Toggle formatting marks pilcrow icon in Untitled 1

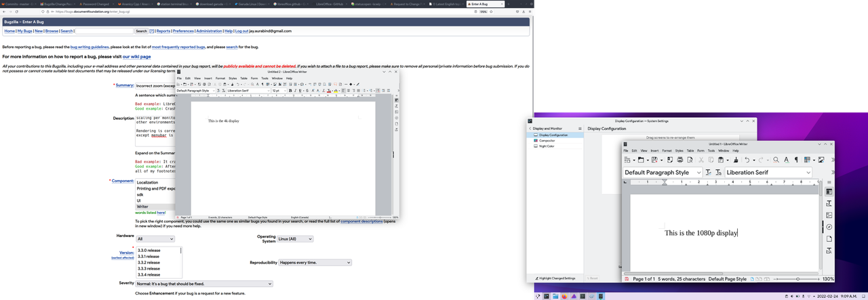[796, 160]
